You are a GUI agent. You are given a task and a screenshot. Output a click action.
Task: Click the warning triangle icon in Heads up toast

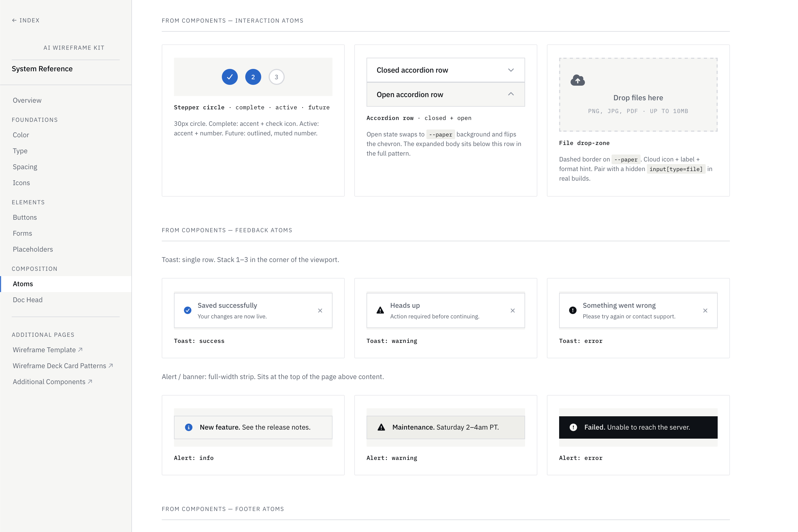pos(380,310)
